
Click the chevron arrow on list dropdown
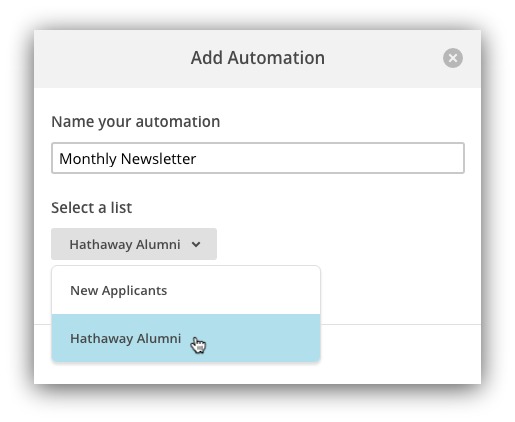point(196,244)
